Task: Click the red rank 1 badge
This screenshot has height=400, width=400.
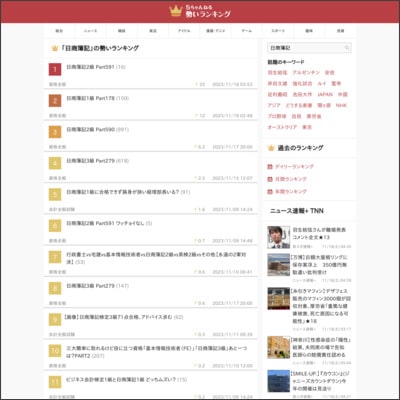Action: pos(55,70)
